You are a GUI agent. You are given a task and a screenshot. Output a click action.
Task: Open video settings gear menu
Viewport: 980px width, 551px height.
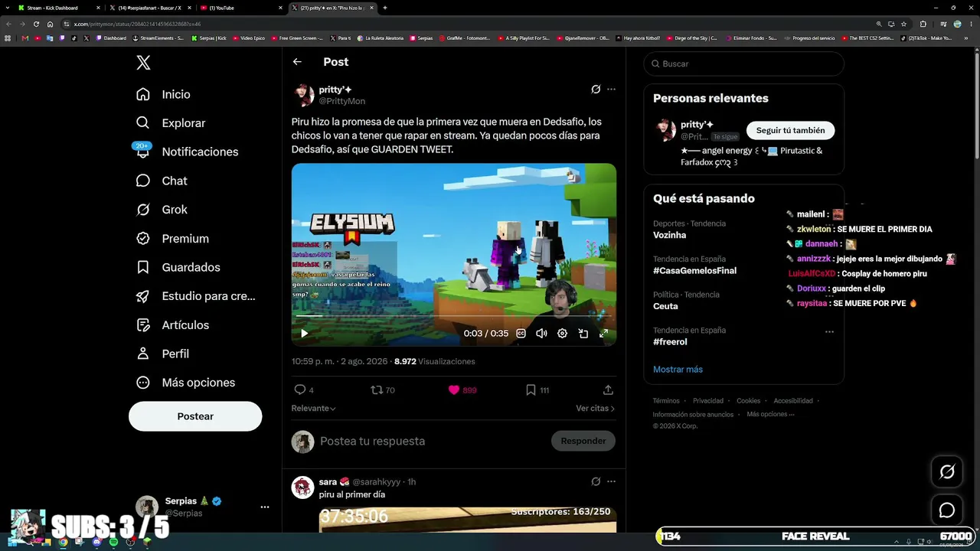tap(562, 334)
